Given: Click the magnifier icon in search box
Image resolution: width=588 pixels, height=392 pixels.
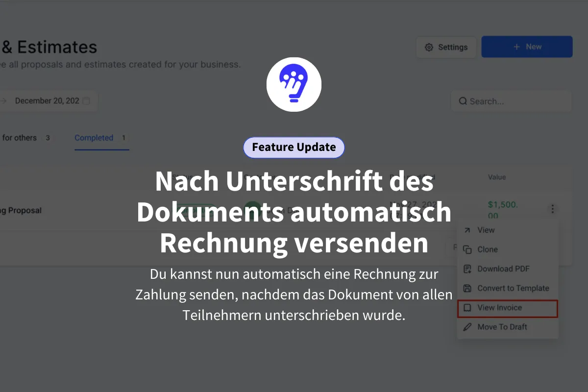Looking at the screenshot, I should pyautogui.click(x=463, y=101).
